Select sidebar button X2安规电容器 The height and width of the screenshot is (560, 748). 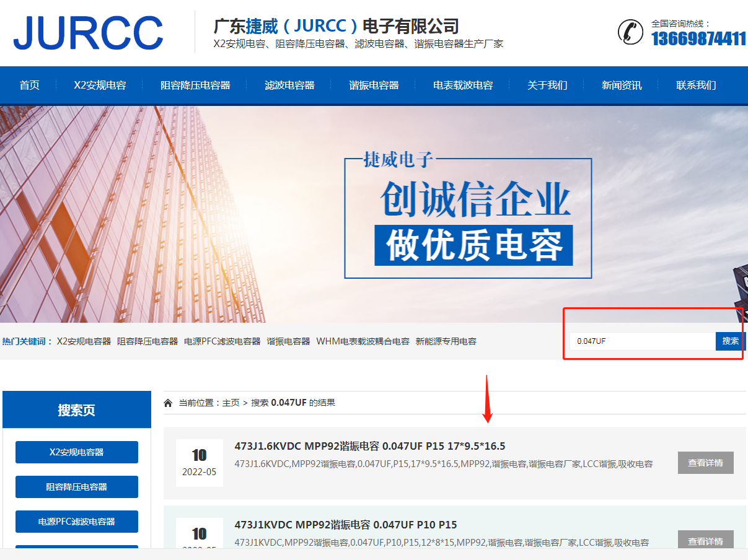[77, 452]
